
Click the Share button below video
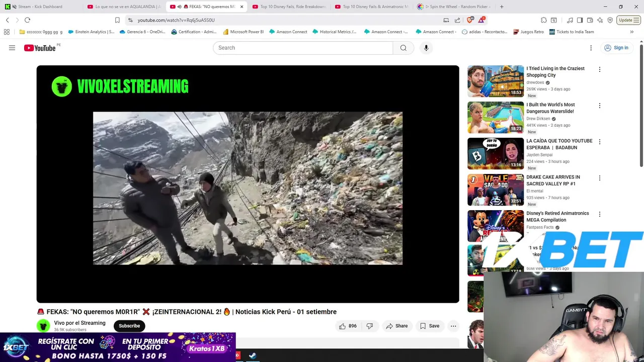(x=396, y=326)
